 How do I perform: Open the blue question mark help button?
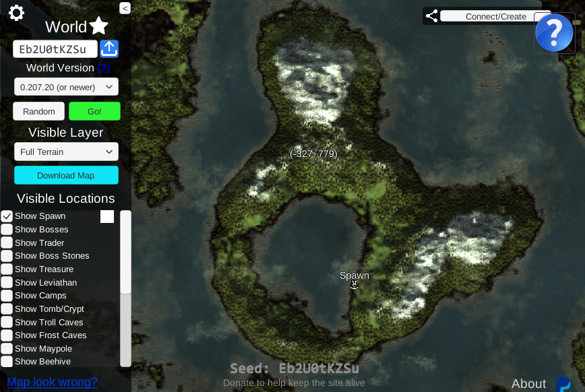(x=554, y=33)
